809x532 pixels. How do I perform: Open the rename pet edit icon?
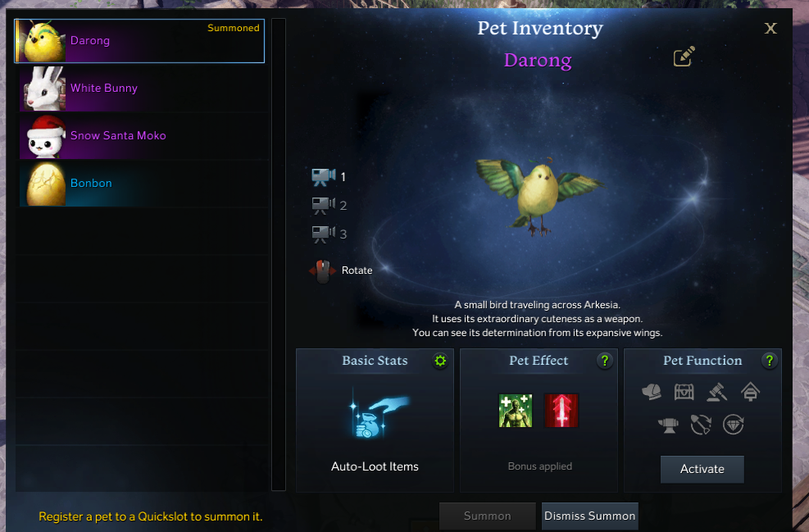pos(684,57)
